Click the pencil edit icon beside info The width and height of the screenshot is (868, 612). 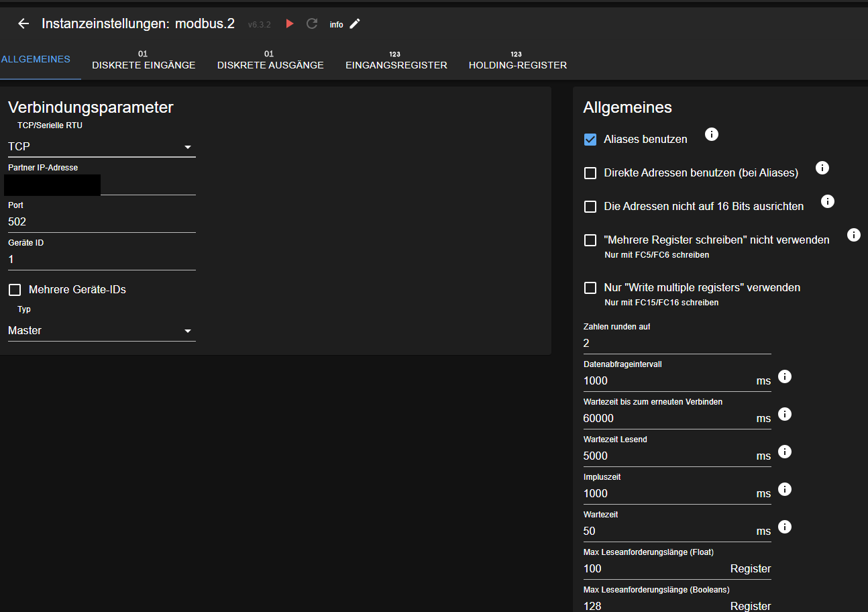point(355,24)
